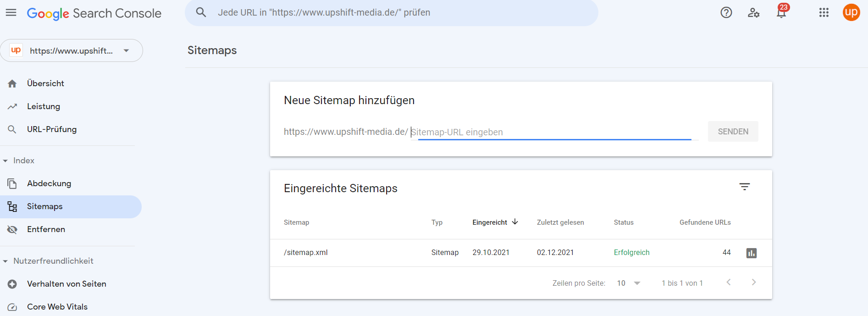Click the 44 found URLs value
This screenshot has height=316, width=868.
(x=726, y=253)
